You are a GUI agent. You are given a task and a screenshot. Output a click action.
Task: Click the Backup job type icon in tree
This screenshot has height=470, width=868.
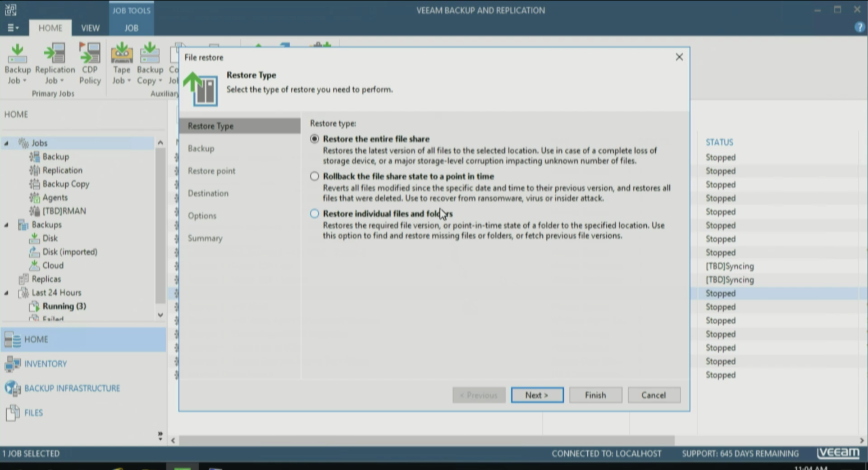coord(35,157)
